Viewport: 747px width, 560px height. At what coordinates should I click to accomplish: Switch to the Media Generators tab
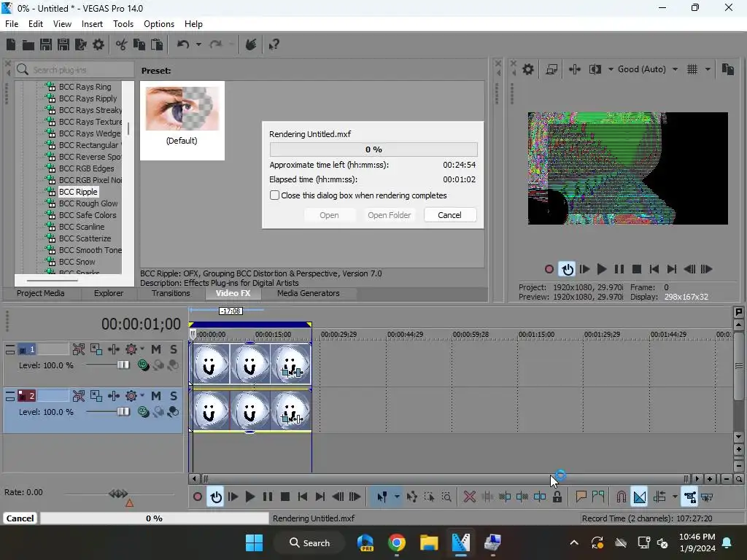309,293
